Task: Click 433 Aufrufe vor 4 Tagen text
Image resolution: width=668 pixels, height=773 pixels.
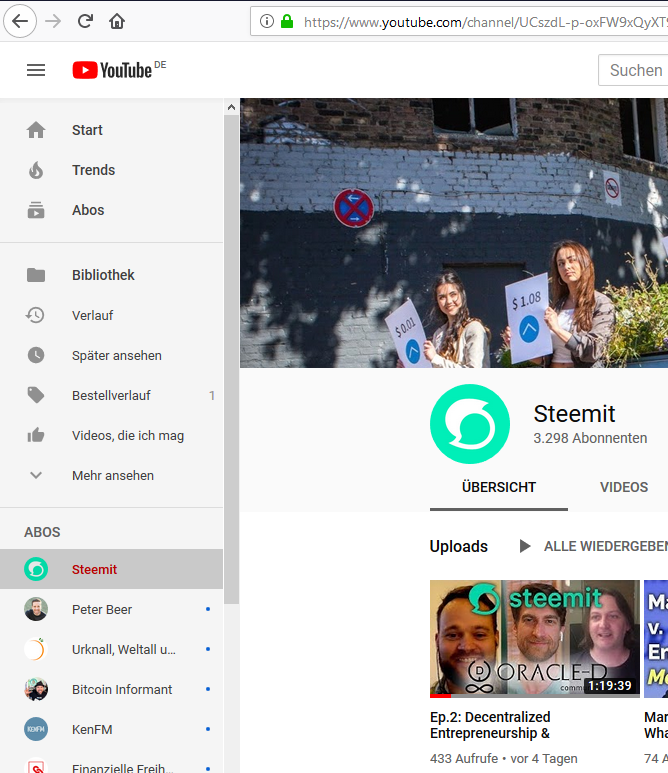Action: pyautogui.click(x=503, y=758)
